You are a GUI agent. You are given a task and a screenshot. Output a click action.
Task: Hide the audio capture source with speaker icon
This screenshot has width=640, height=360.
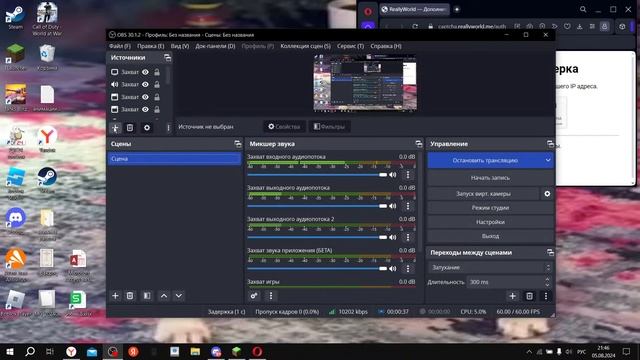pyautogui.click(x=145, y=84)
